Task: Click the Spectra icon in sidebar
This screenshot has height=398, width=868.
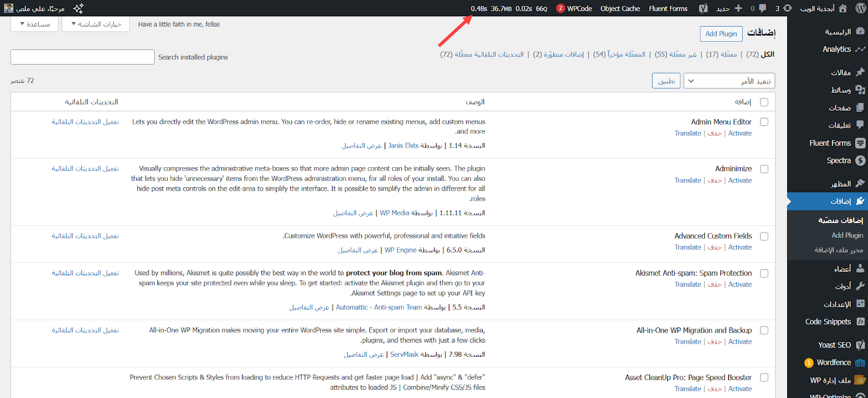Action: [x=860, y=161]
